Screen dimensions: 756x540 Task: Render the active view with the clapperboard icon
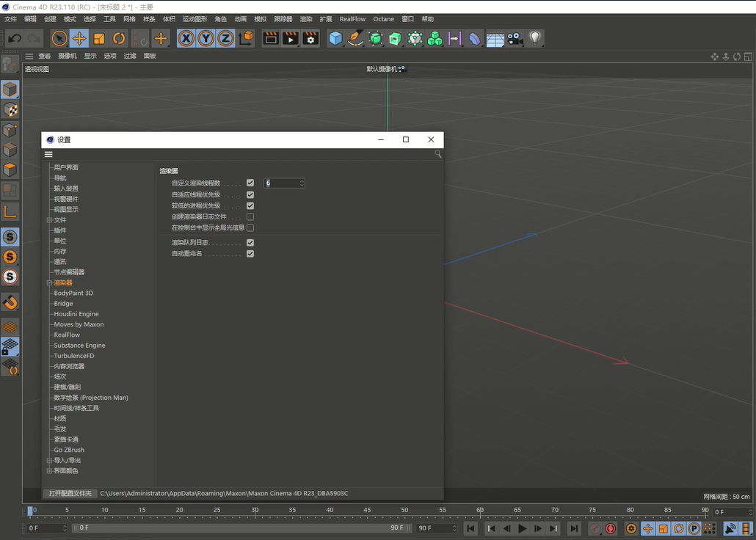271,38
